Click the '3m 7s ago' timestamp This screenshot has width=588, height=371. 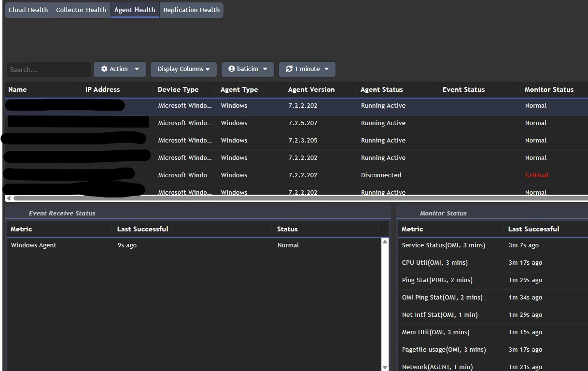[x=523, y=245]
